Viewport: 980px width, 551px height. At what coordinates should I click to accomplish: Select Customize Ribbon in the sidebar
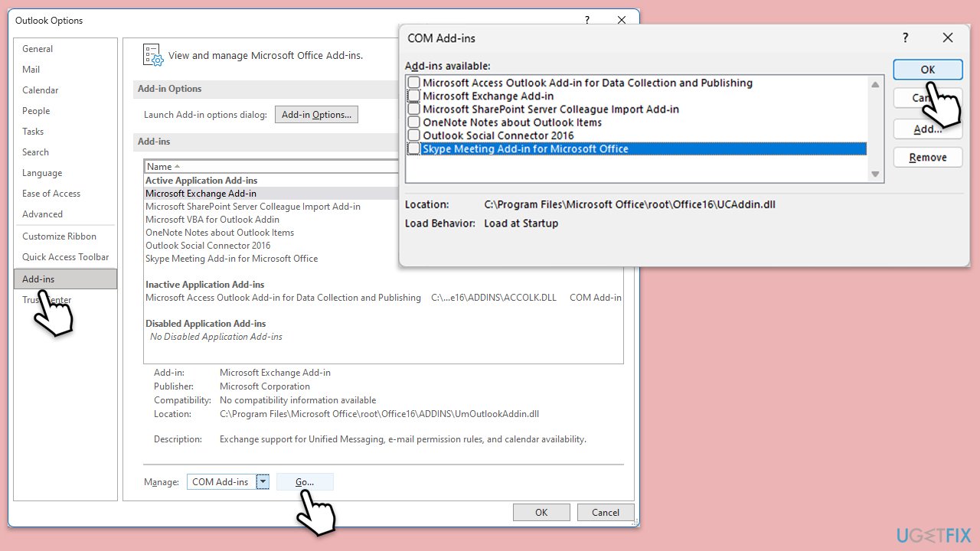pyautogui.click(x=59, y=236)
